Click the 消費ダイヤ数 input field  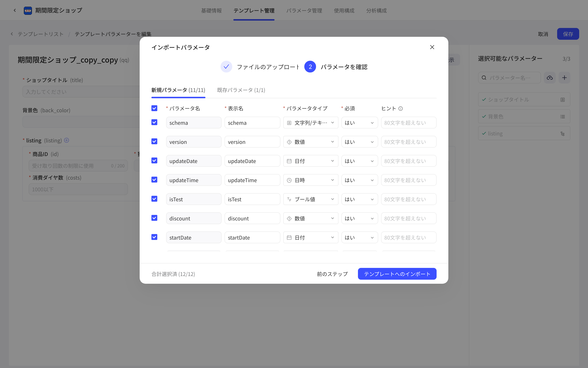[x=78, y=189]
